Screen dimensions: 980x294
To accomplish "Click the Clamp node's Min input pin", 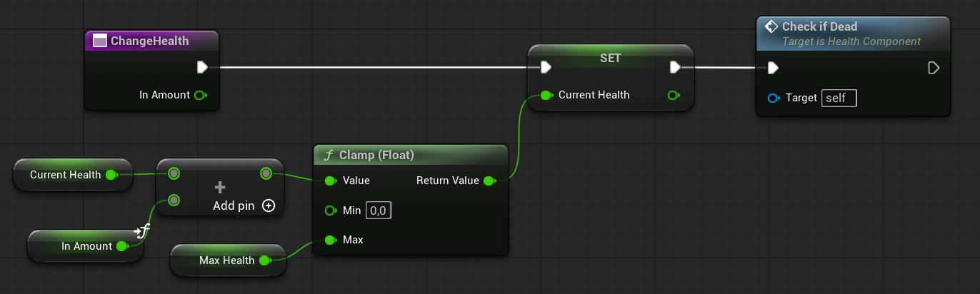I will [330, 210].
